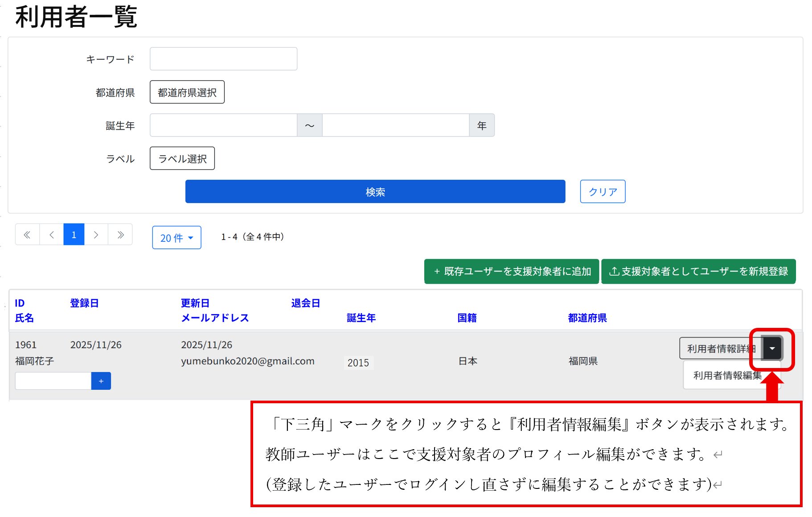Sort the table by メールアドレス header
The height and width of the screenshot is (517, 812).
215,318
